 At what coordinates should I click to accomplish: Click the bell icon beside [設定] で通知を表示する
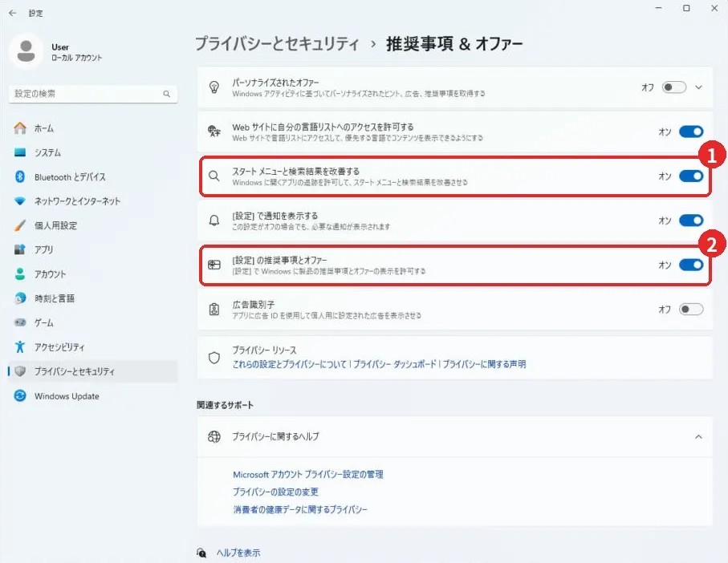(214, 221)
